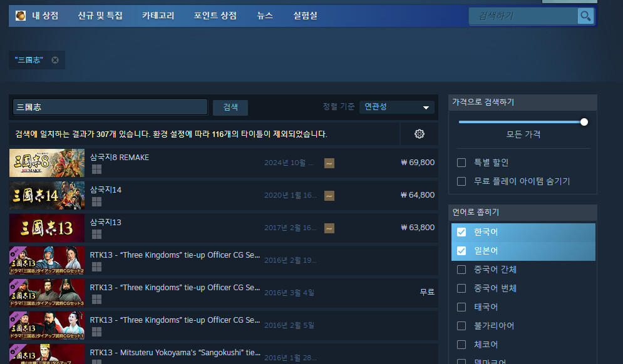Image resolution: width=623 pixels, height=364 pixels.
Task: Click the magnifier search icon in store bar
Action: [585, 16]
